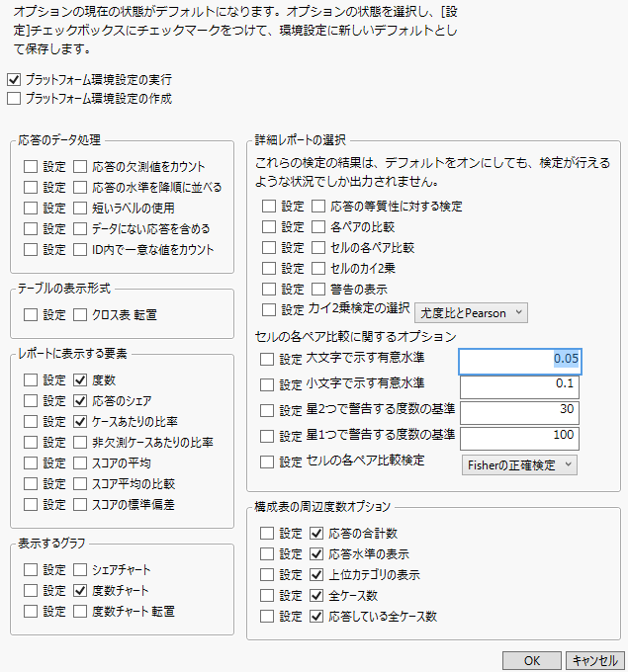Screen dimensions: 628x672
Task: Check プラットフォーム環境設定の作成 checkbox
Action: coord(14,99)
